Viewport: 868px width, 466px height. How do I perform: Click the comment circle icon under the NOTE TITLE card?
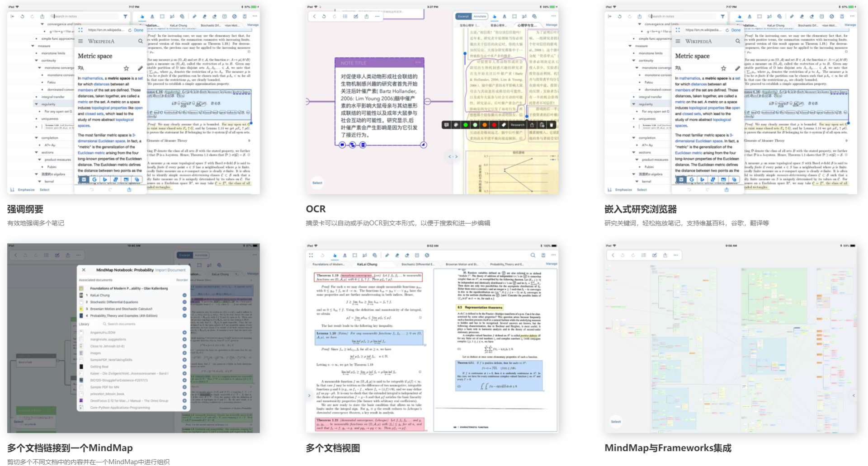[342, 145]
